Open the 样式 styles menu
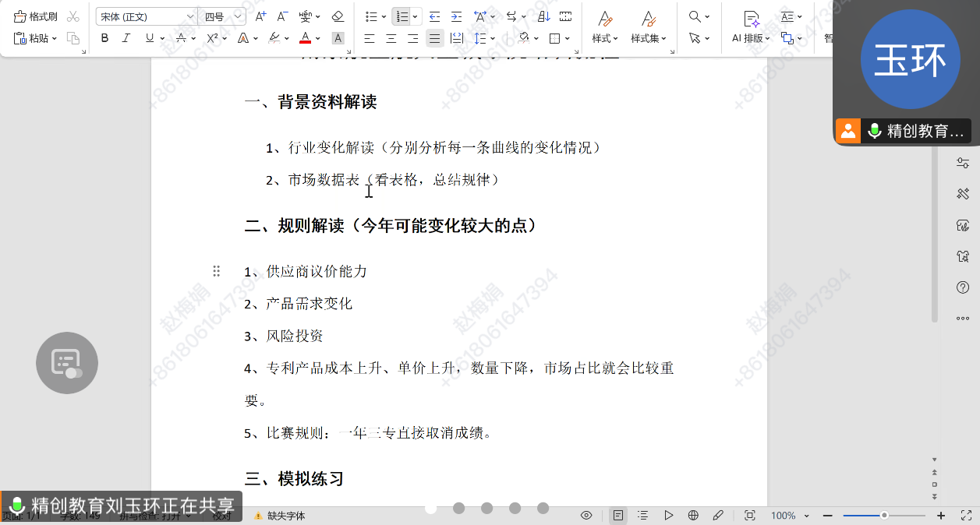 coord(605,27)
